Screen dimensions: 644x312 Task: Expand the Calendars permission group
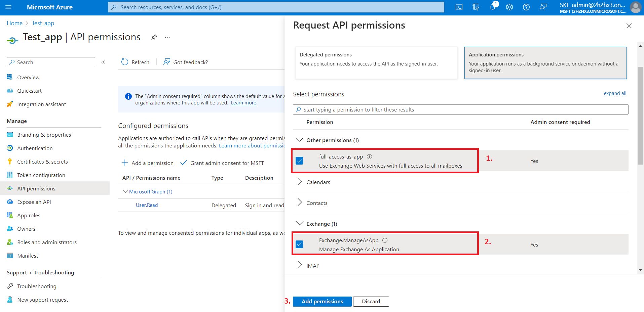coord(300,182)
